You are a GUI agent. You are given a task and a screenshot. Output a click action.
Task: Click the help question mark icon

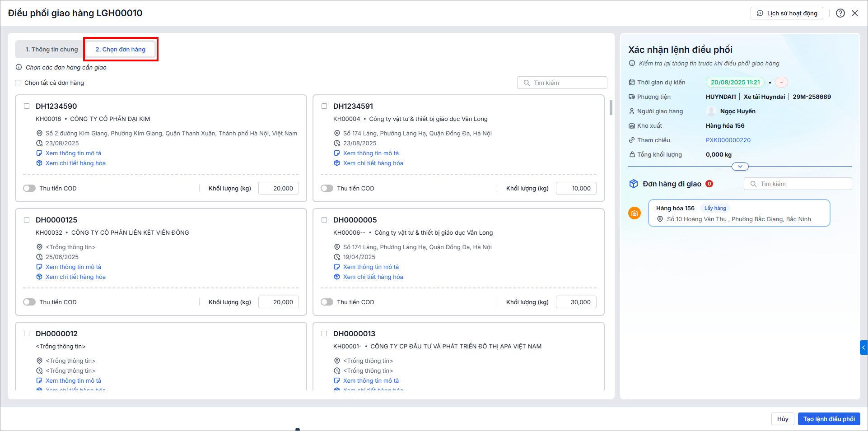[840, 13]
